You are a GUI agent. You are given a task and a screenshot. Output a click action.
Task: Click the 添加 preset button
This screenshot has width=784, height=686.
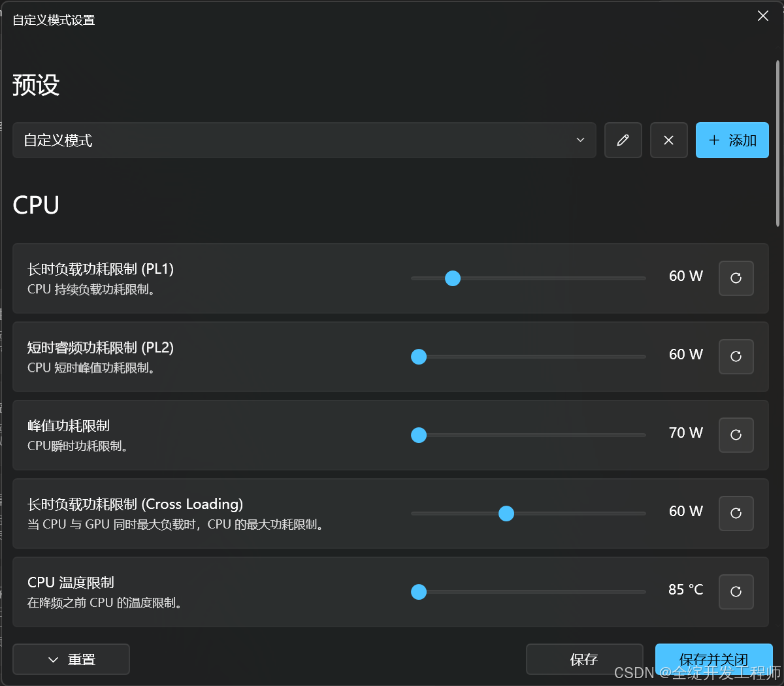732,140
